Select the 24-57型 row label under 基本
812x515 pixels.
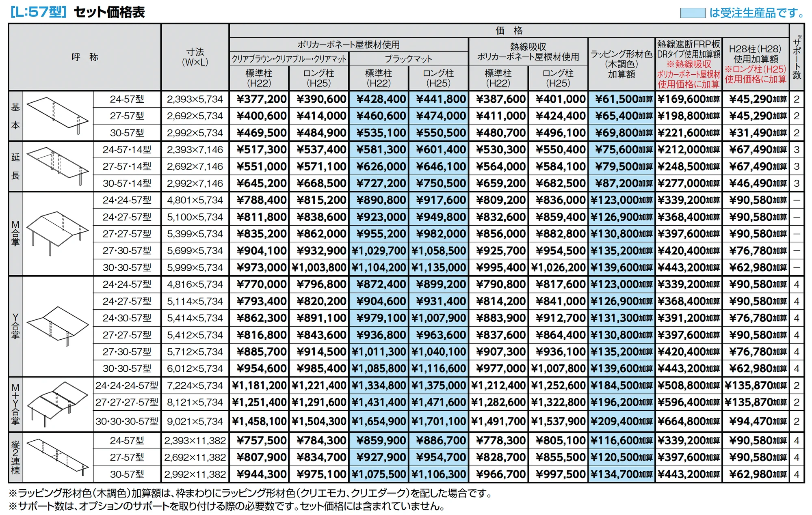coord(127,99)
